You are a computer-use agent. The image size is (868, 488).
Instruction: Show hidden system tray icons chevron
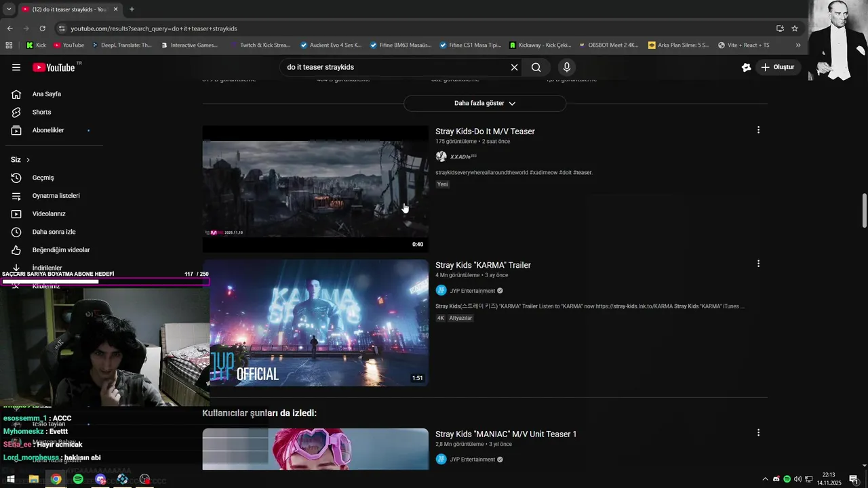tap(766, 479)
